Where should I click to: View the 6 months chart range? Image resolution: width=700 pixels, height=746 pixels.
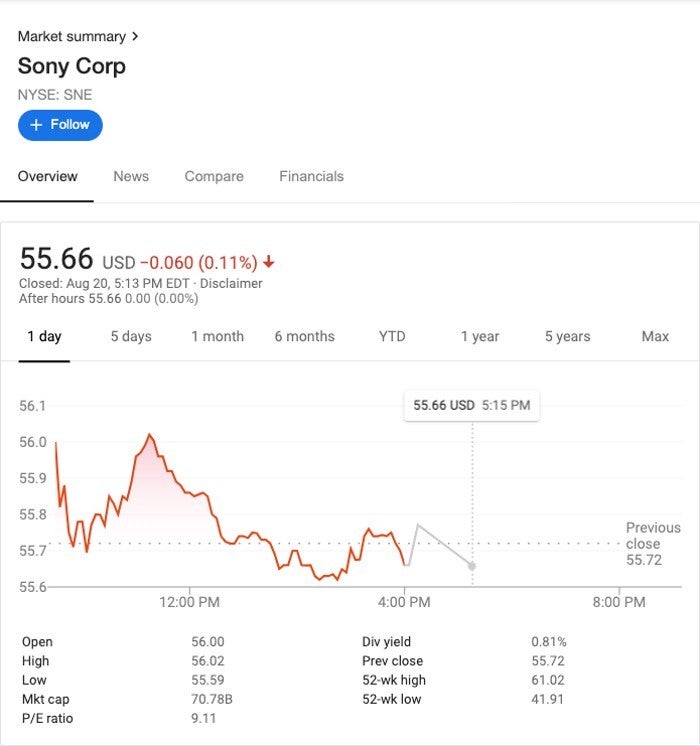click(305, 336)
